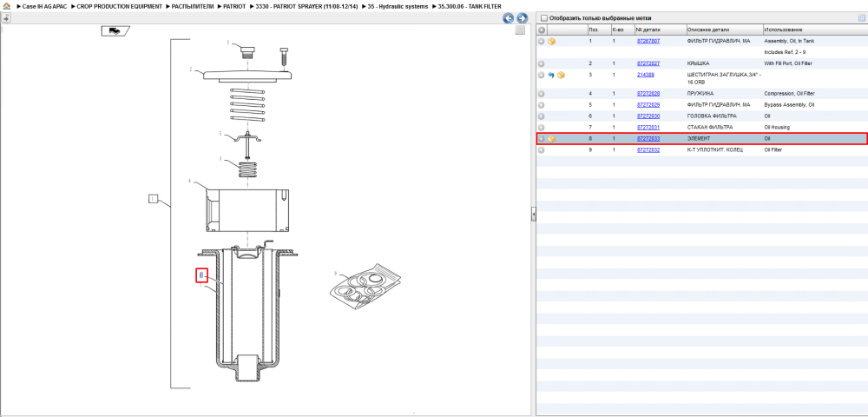Click the plus icon for part 214389
The image size is (868, 417).
pyautogui.click(x=542, y=75)
